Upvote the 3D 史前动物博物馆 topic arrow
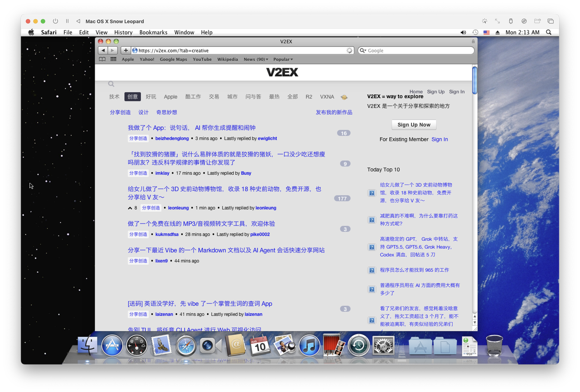 click(130, 208)
